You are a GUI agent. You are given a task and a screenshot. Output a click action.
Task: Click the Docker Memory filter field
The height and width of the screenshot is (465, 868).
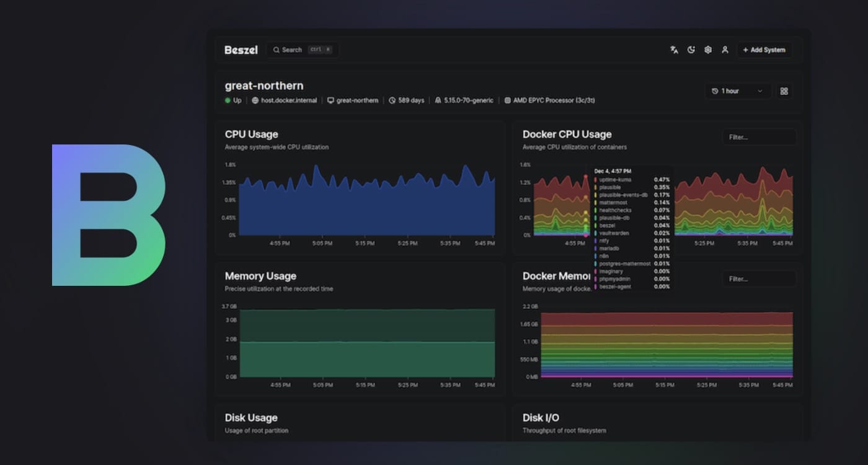coord(759,279)
